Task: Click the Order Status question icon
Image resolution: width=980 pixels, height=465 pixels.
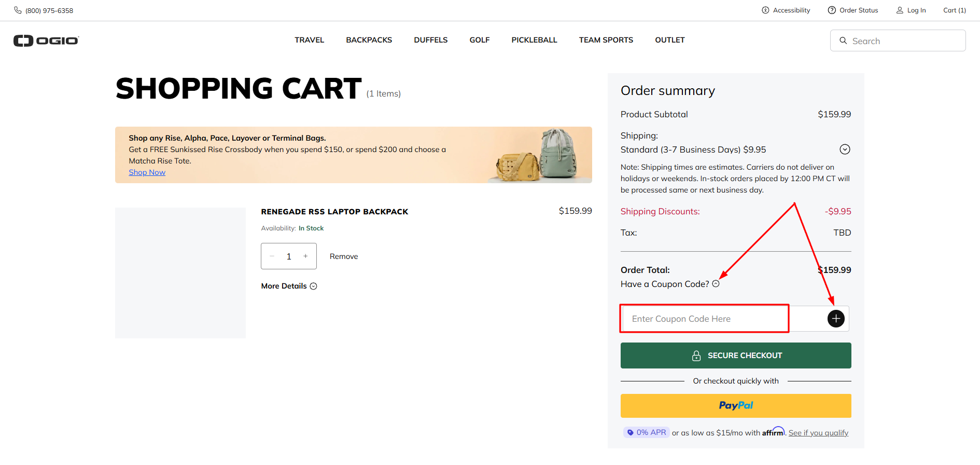Action: [832, 10]
